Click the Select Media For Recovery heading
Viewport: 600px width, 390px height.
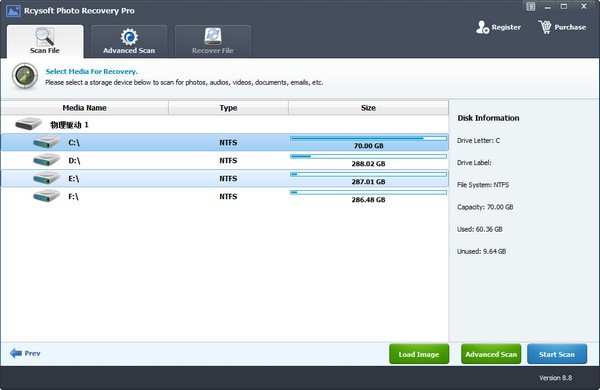coord(91,72)
